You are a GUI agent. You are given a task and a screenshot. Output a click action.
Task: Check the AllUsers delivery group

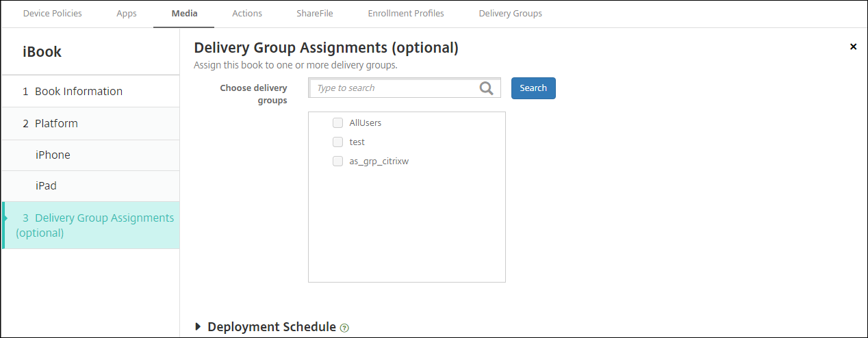point(337,123)
